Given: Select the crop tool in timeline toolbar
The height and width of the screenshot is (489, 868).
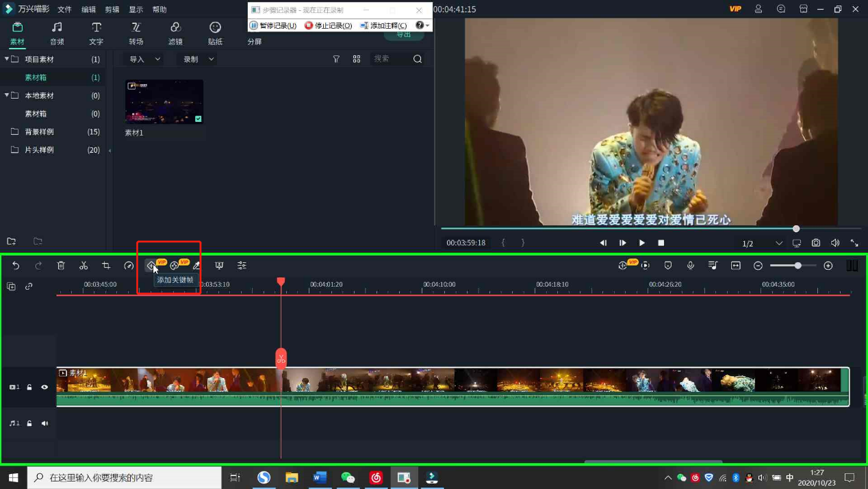Looking at the screenshot, I should [x=106, y=266].
